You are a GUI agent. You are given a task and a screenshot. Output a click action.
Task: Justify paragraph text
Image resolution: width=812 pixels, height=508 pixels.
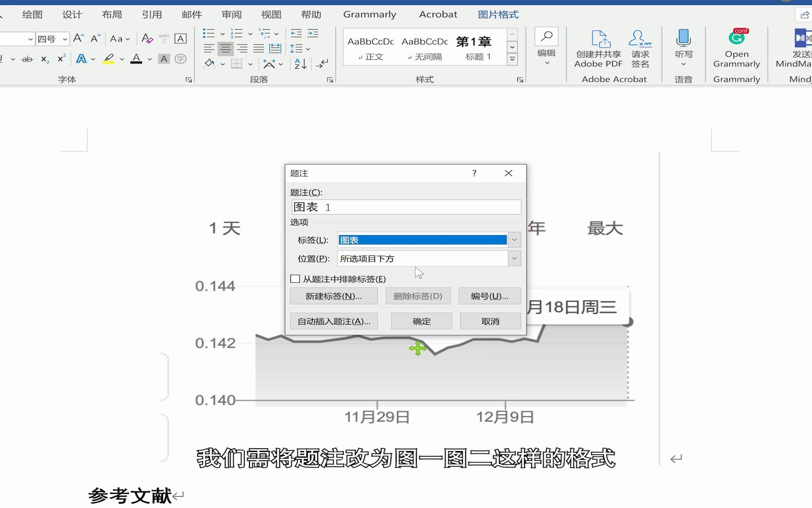(258, 48)
